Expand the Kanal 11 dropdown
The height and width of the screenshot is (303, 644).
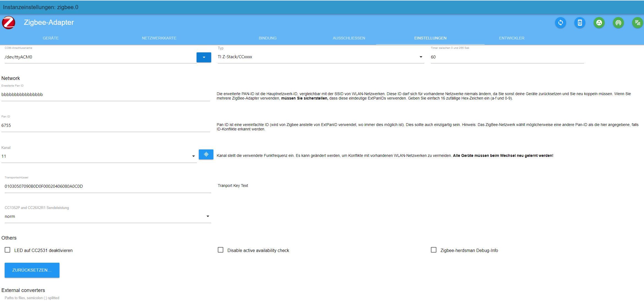(x=99, y=156)
